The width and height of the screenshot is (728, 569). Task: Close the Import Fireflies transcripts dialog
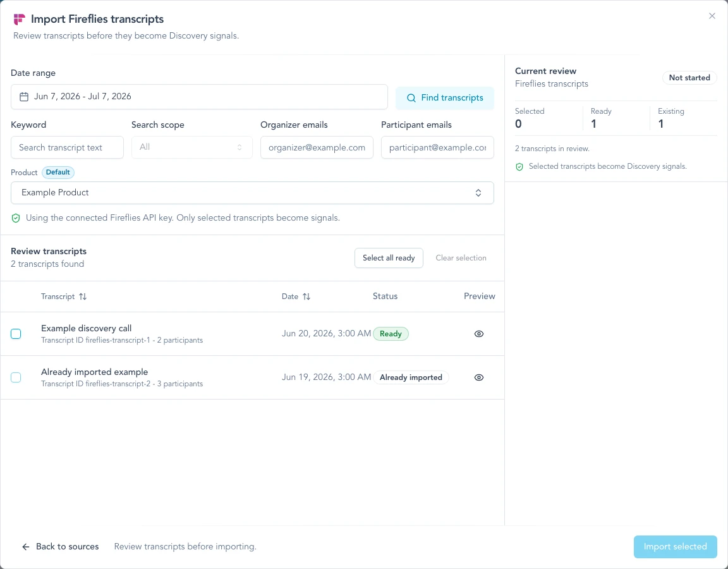coord(712,16)
